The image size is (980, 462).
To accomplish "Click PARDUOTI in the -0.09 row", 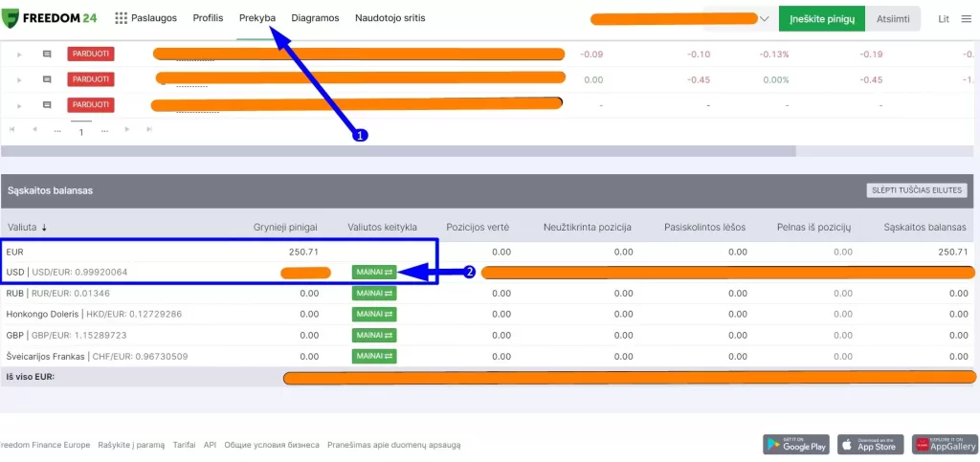I will [91, 54].
